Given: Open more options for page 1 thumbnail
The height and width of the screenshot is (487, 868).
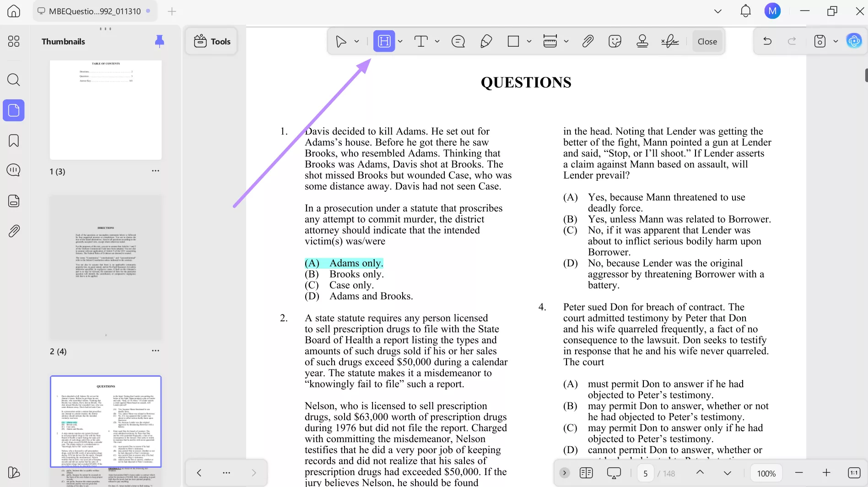Looking at the screenshot, I should pos(155,170).
